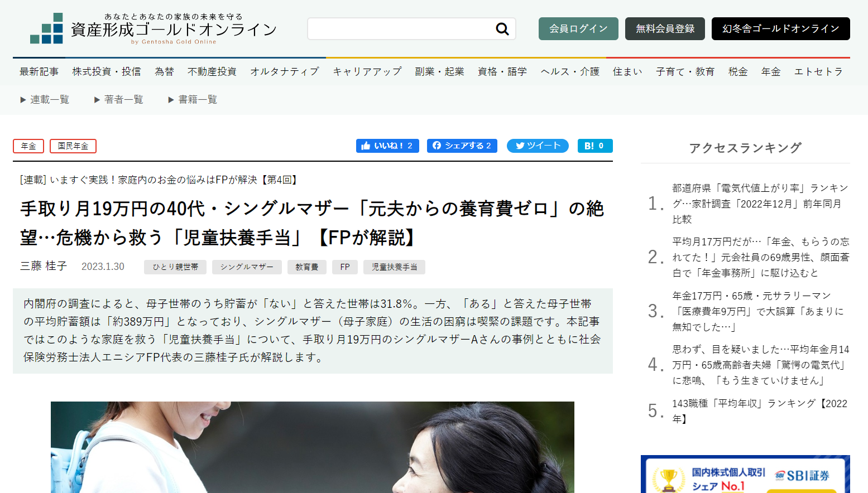Open ranking 1 article 都道府県「電気代値上がり率」
Viewport: 868px width, 493px height.
[x=760, y=204]
